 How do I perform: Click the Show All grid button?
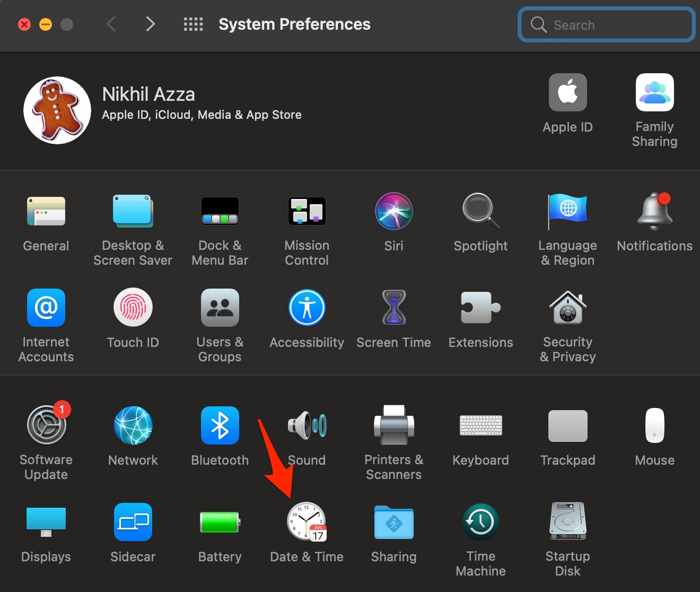[x=193, y=24]
